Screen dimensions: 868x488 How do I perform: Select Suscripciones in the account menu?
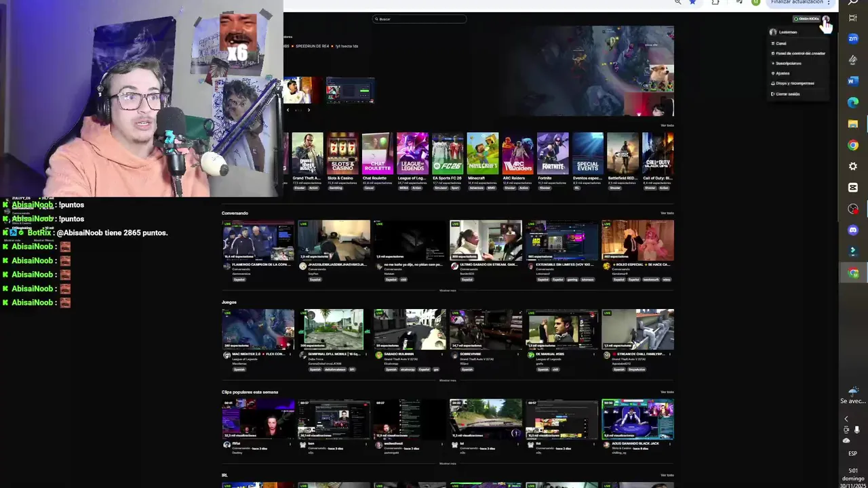point(787,63)
